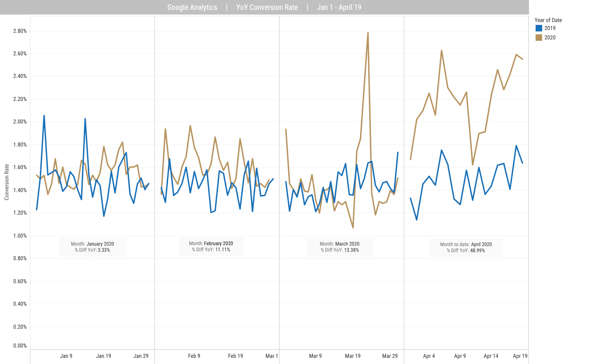Viewport: 600px width, 364px height.
Task: Click the 'Mar 19' x-axis label
Action: pyautogui.click(x=353, y=356)
